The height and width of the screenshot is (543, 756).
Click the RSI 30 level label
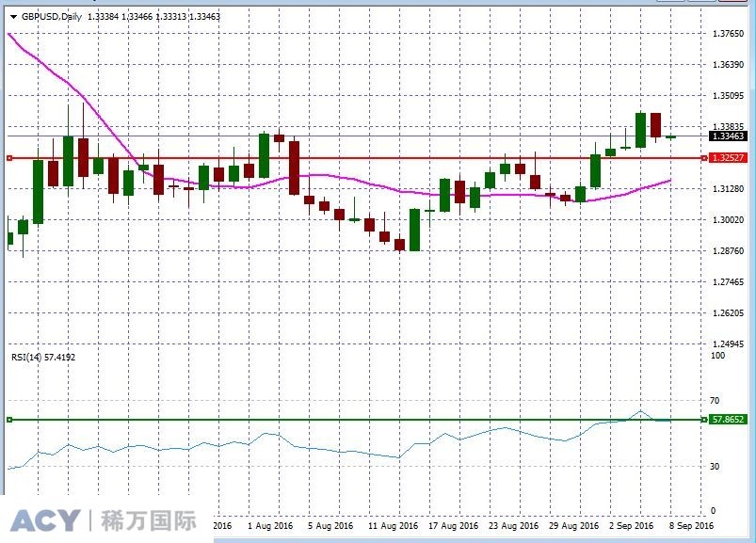715,467
